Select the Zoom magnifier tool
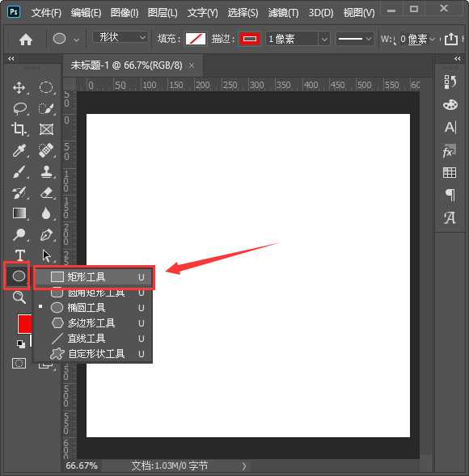 tap(19, 297)
